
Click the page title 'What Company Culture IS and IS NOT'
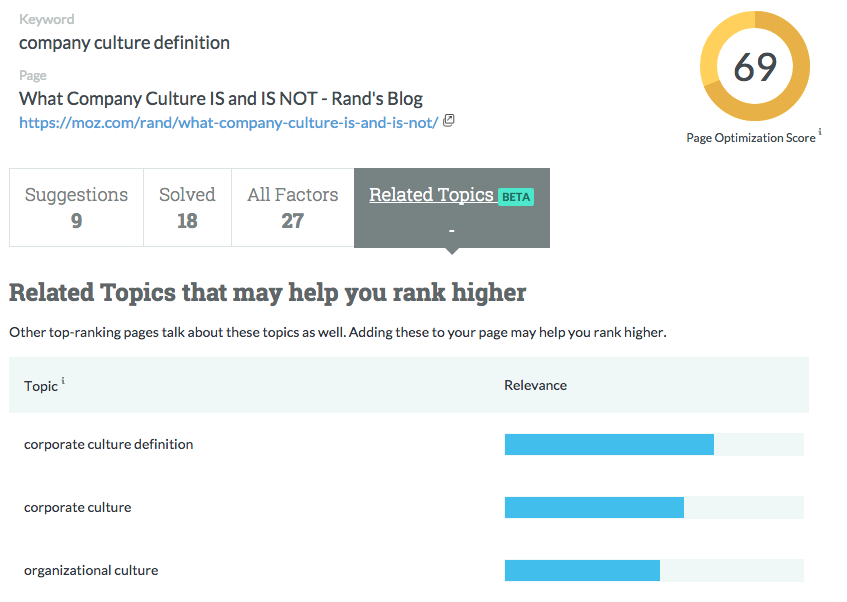[221, 98]
